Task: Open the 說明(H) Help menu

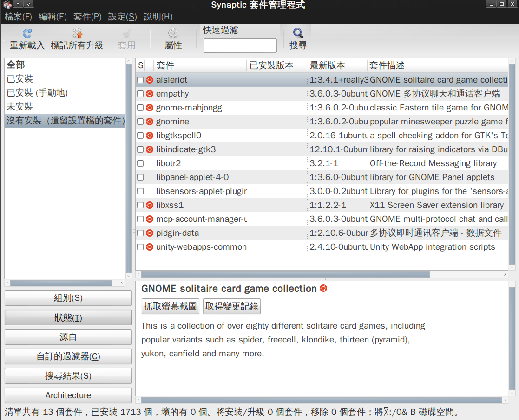Action: click(158, 17)
